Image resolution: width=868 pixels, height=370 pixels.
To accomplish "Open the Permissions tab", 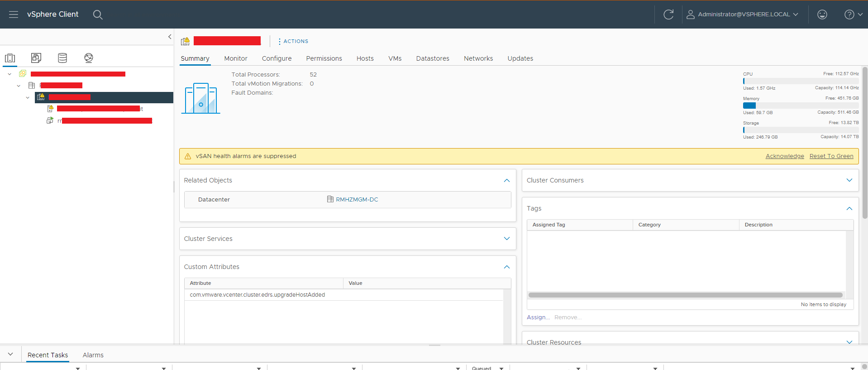I will coord(324,58).
